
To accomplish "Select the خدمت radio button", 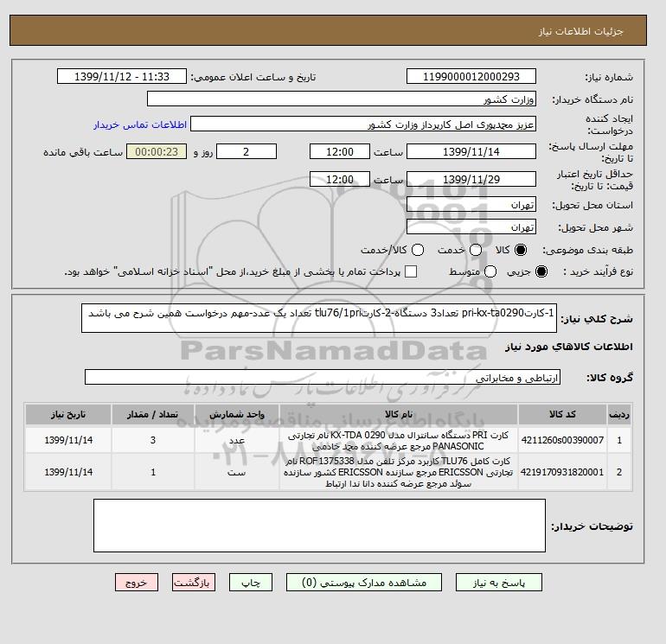I will coord(476,250).
